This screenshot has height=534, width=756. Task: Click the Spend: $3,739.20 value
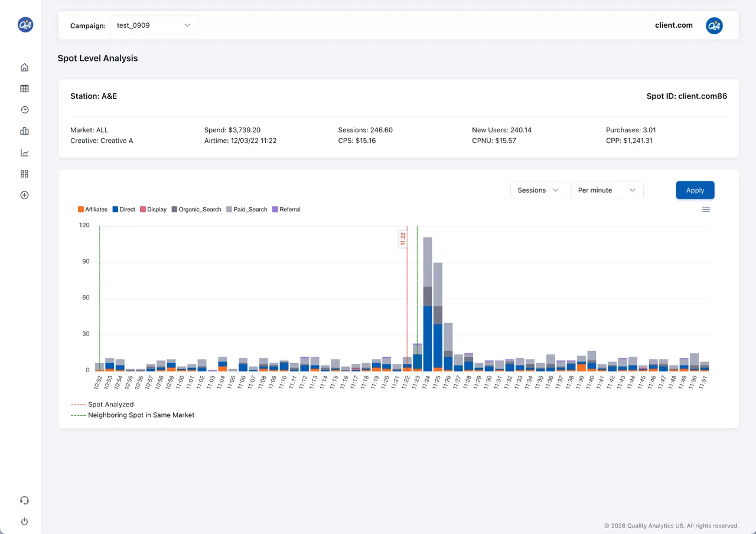tap(233, 130)
